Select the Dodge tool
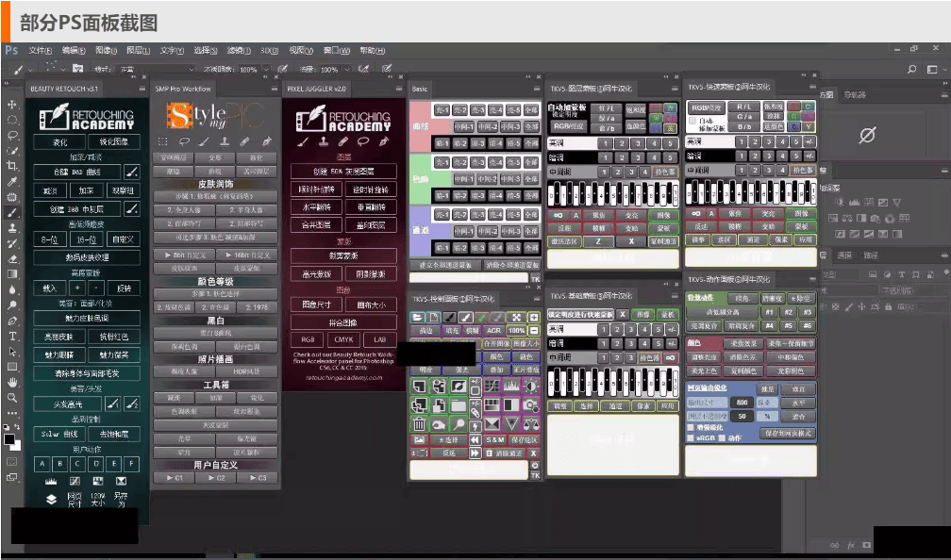The image size is (951, 560). coord(12,305)
